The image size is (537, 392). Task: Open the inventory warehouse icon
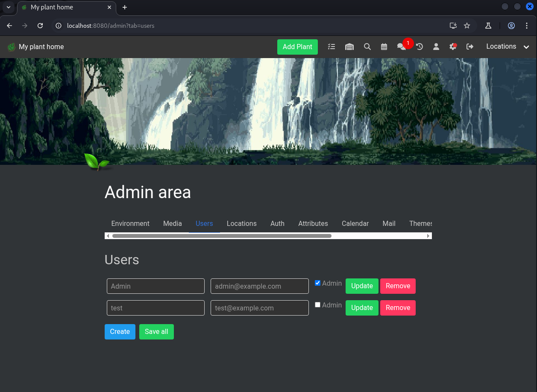point(349,47)
